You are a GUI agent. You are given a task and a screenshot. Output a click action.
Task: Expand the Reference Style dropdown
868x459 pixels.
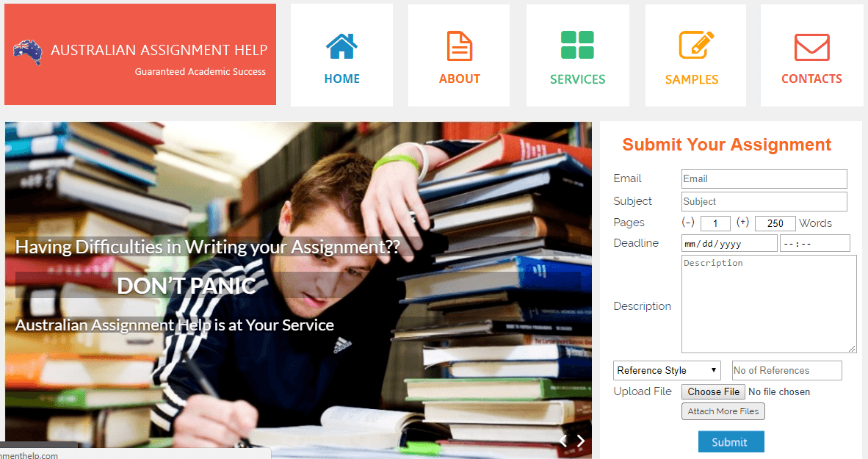point(667,370)
